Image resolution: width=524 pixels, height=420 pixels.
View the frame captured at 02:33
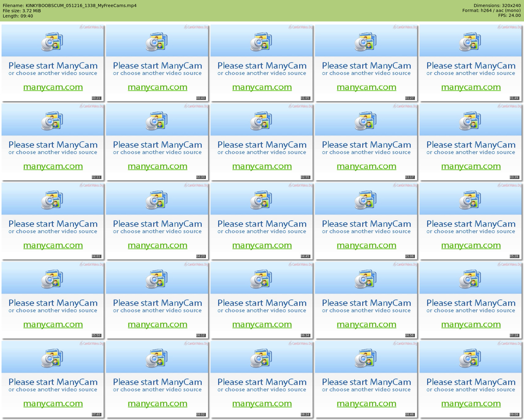157,142
